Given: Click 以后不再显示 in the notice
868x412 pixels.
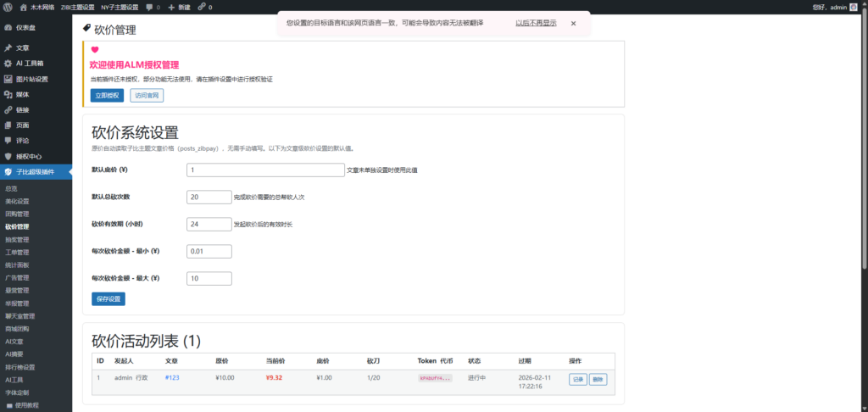Looking at the screenshot, I should (536, 24).
